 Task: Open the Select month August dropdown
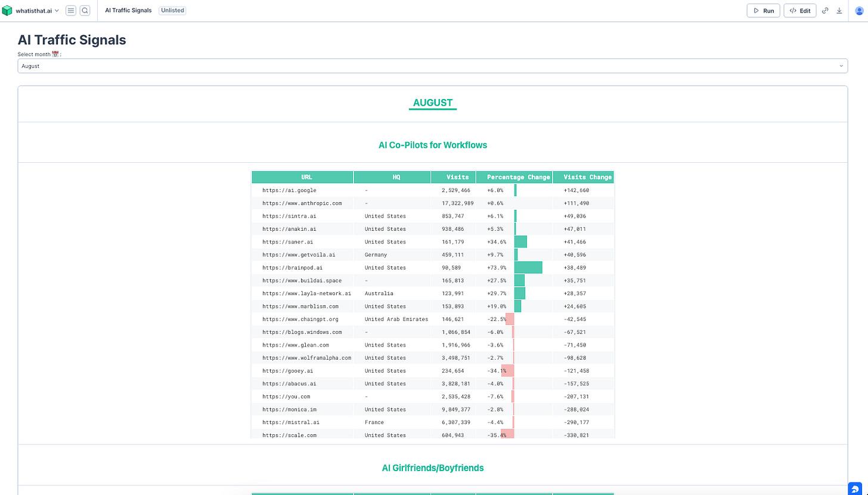tap(433, 66)
